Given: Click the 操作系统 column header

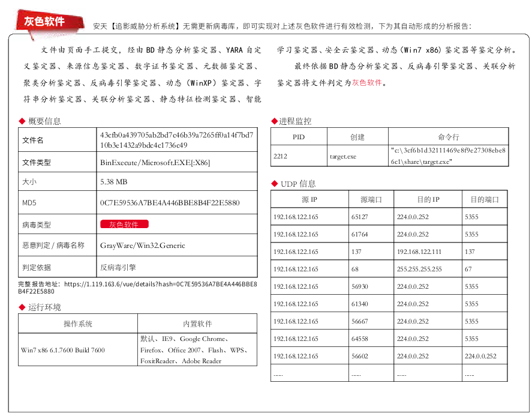Looking at the screenshot, I should [78, 324].
